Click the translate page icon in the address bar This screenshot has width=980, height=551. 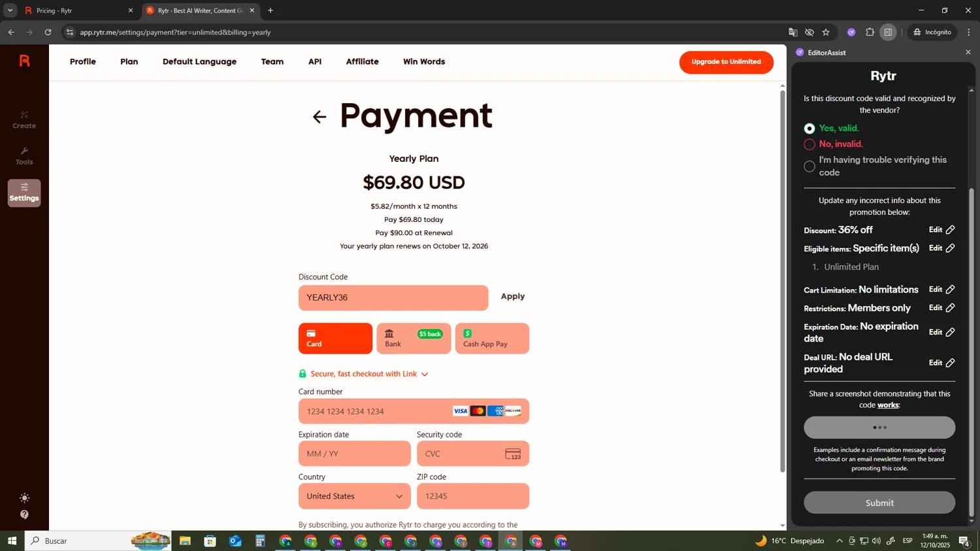(x=792, y=32)
